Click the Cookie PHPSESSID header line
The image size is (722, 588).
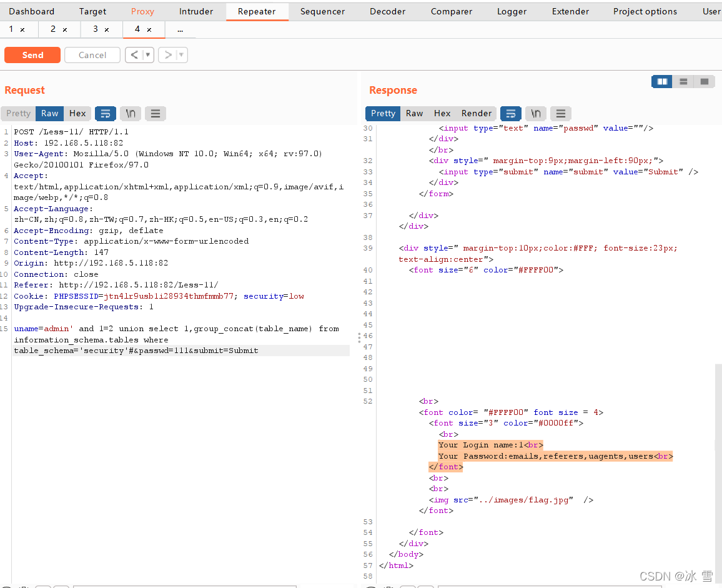coord(159,296)
